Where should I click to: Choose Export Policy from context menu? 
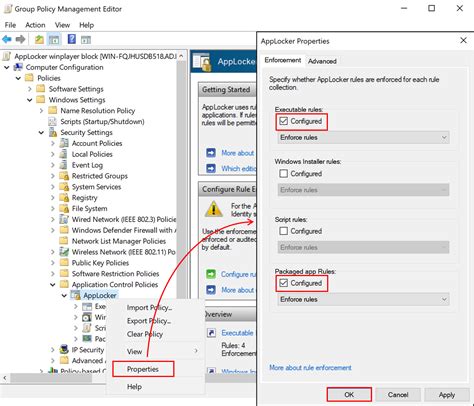149,321
